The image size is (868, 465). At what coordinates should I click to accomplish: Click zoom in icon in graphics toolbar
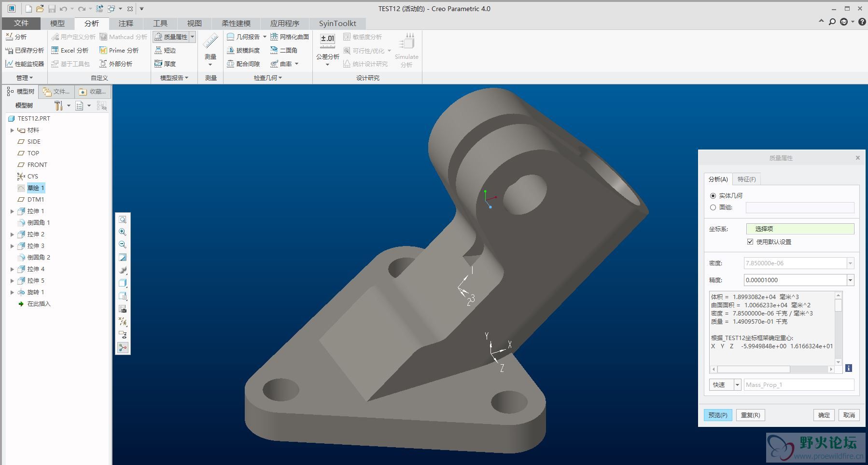click(x=123, y=232)
